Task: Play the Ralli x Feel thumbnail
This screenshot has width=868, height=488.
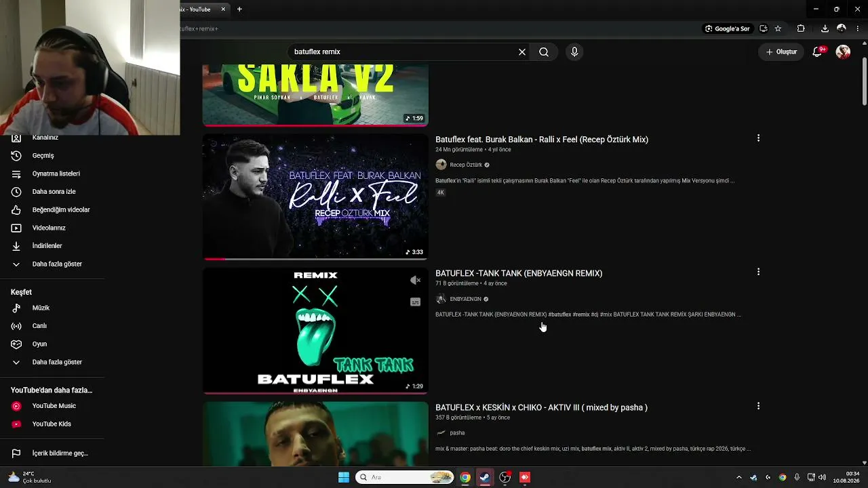Action: [315, 197]
